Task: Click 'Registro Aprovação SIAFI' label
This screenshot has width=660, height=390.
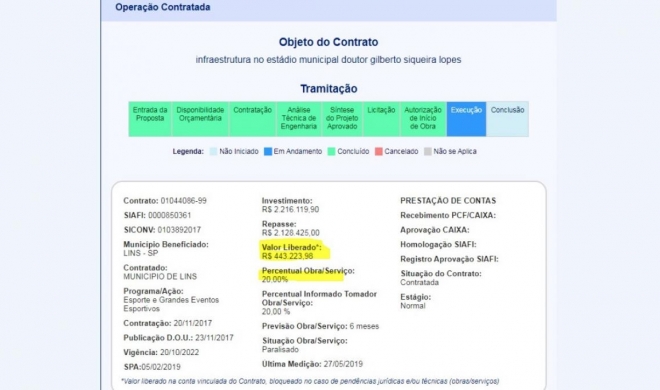Action: pyautogui.click(x=449, y=259)
